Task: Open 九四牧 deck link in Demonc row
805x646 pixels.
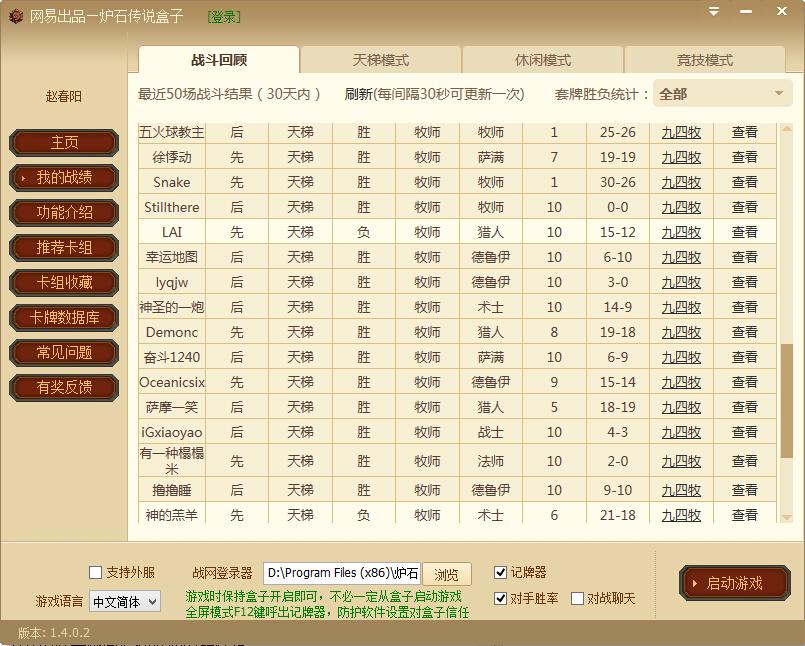Action: 681,332
